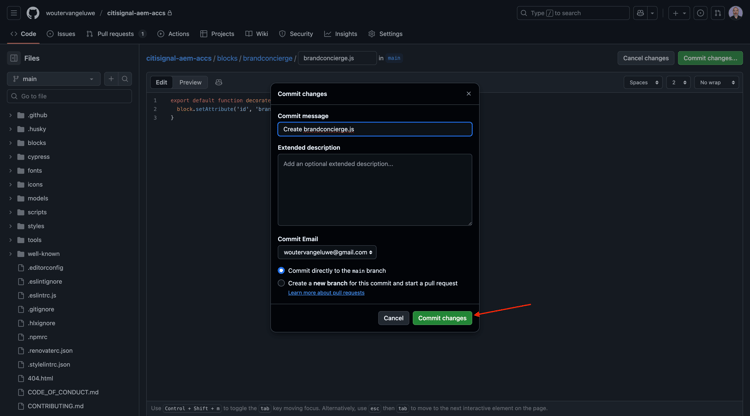The width and height of the screenshot is (750, 416).
Task: Click the Copilot icon next to Preview
Action: pos(219,82)
